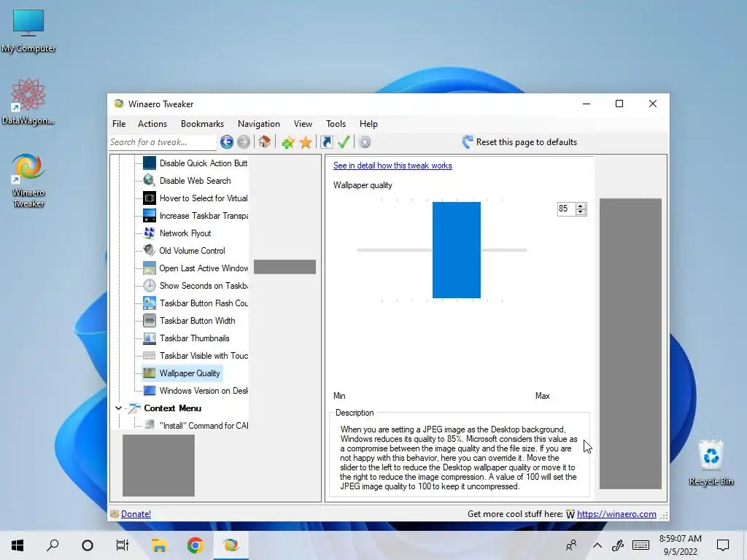
Task: Click the slider track right of thumb
Action: click(503, 250)
